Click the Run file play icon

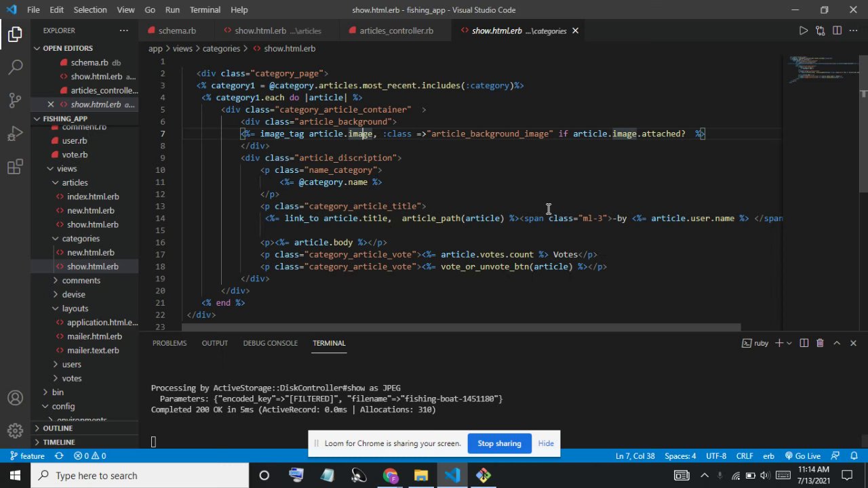pyautogui.click(x=803, y=30)
